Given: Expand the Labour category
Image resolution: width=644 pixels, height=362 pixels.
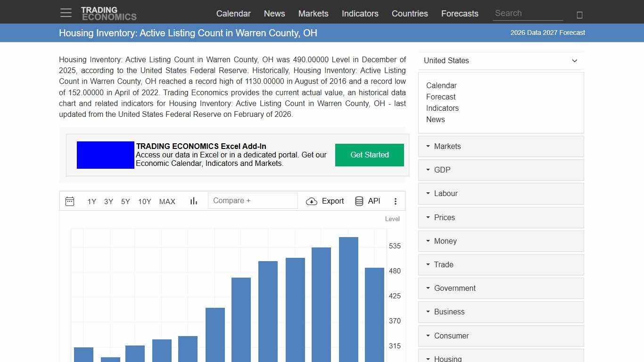Looking at the screenshot, I should click(445, 193).
